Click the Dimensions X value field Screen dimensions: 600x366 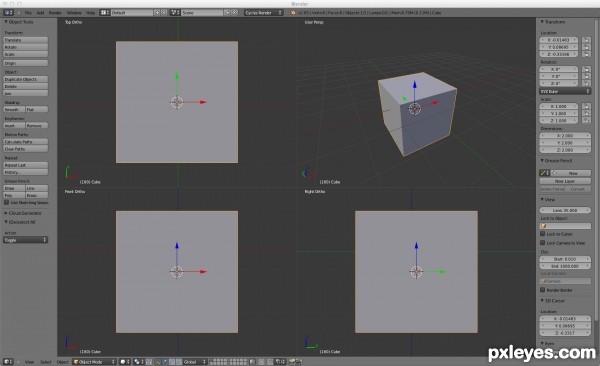click(565, 136)
